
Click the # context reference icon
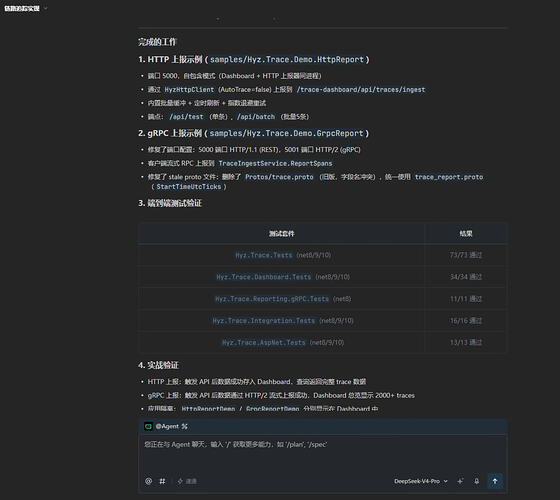coord(162,481)
